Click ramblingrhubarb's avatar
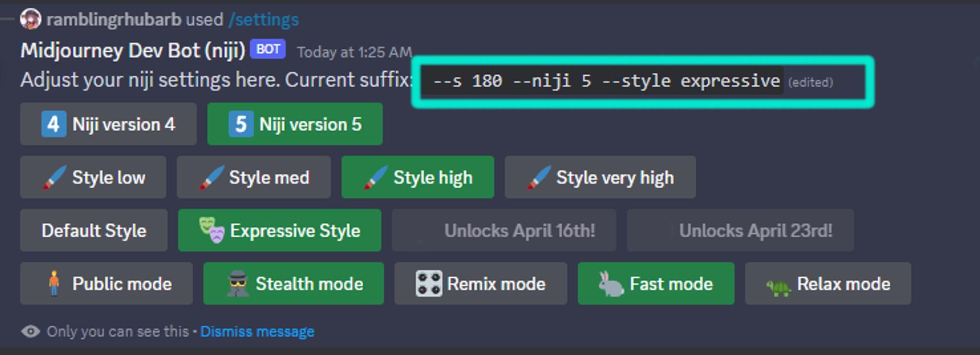Image resolution: width=980 pixels, height=355 pixels. point(31,19)
